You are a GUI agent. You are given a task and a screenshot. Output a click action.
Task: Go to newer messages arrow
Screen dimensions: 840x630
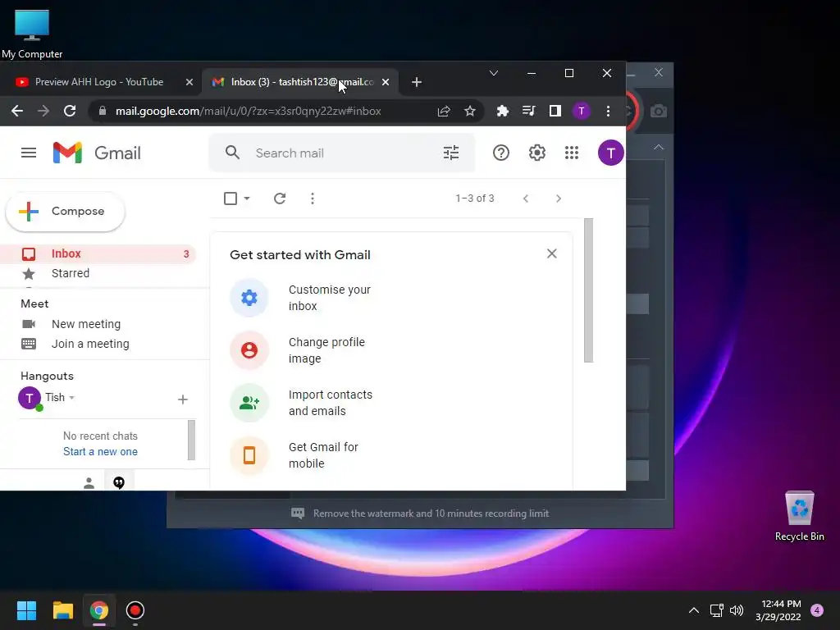[x=526, y=199]
